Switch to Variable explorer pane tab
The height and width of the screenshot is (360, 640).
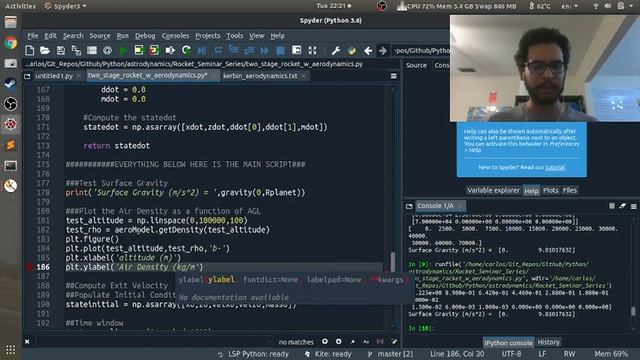coord(493,190)
